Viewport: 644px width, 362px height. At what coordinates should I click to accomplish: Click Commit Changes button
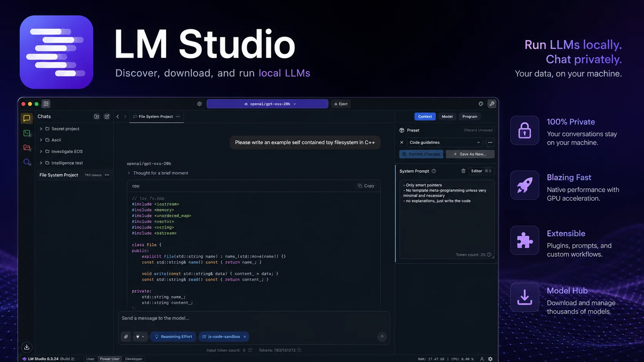[x=421, y=154]
